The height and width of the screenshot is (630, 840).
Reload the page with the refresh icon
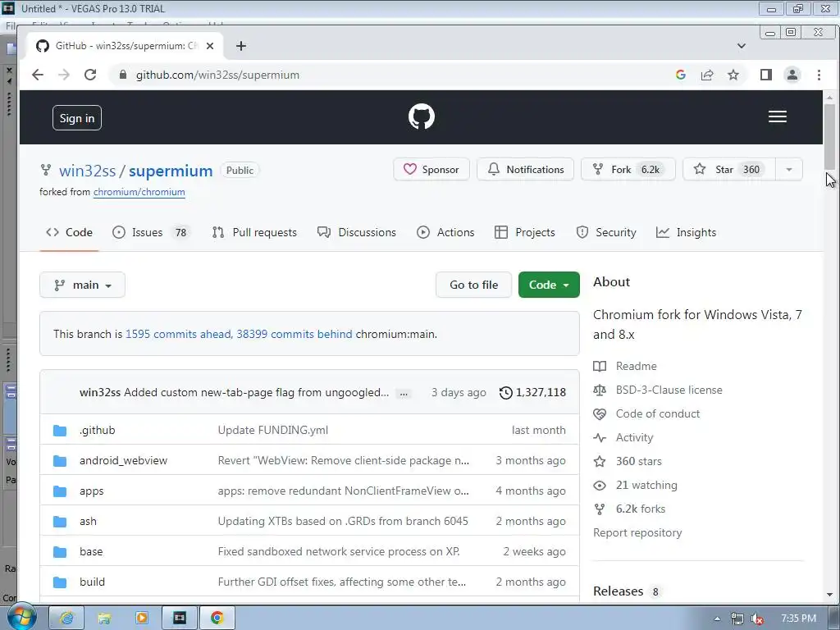pyautogui.click(x=90, y=75)
